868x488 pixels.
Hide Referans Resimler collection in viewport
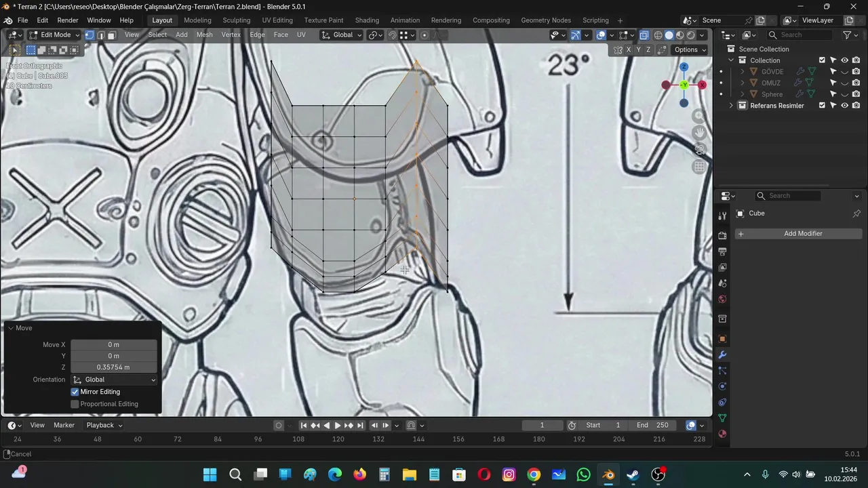pos(845,106)
